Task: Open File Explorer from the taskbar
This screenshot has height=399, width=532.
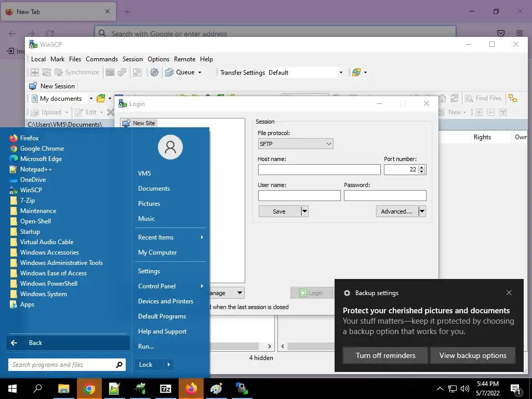Action: point(64,389)
